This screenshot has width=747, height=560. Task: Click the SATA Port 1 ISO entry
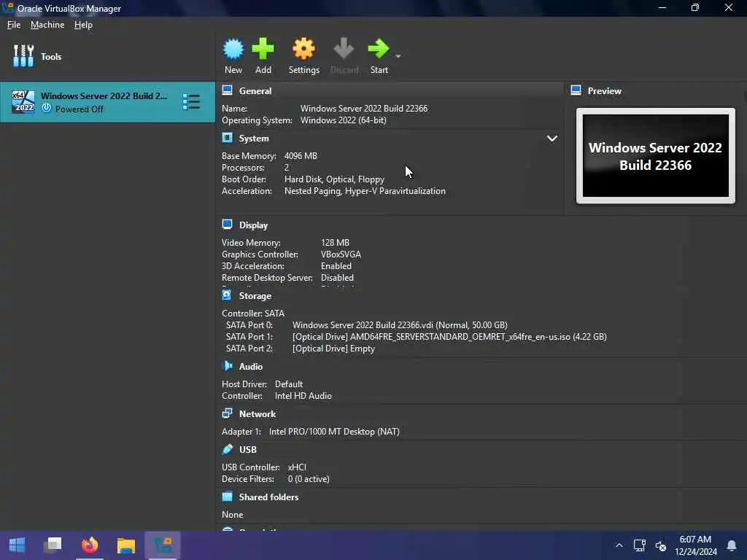(x=449, y=337)
